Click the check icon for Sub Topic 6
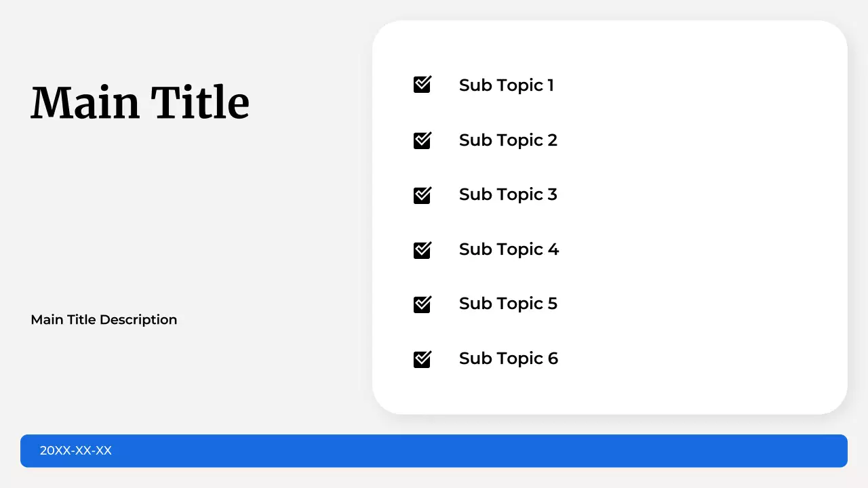Screen dimensions: 868x488 click(x=422, y=359)
